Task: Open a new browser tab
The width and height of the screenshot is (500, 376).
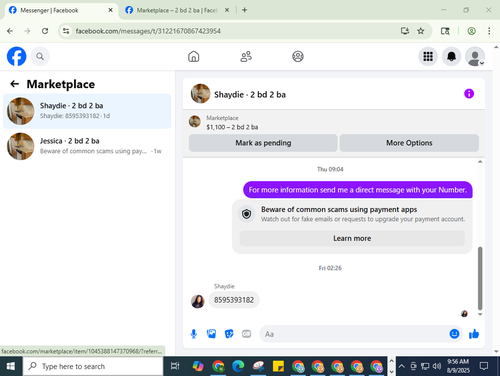Action: pos(244,10)
